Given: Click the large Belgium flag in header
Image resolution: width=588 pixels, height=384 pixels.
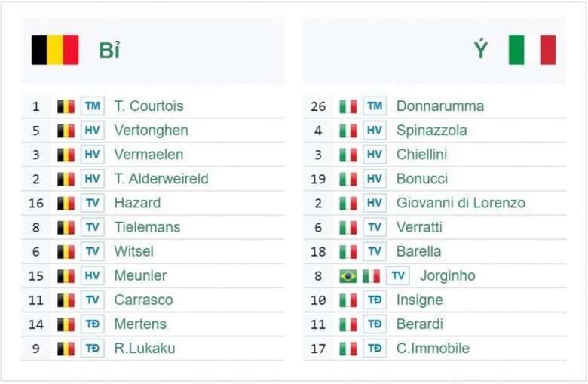Looking at the screenshot, I should coord(55,50).
